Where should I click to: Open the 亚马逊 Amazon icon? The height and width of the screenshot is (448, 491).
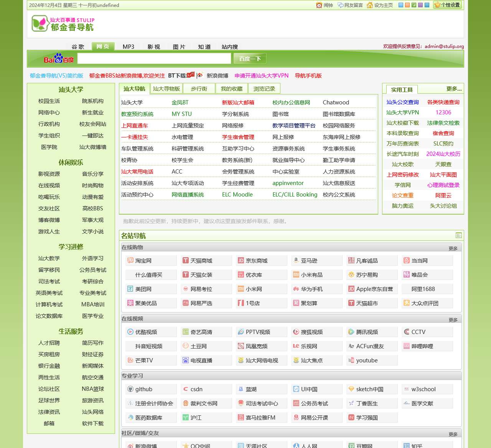tap(296, 260)
